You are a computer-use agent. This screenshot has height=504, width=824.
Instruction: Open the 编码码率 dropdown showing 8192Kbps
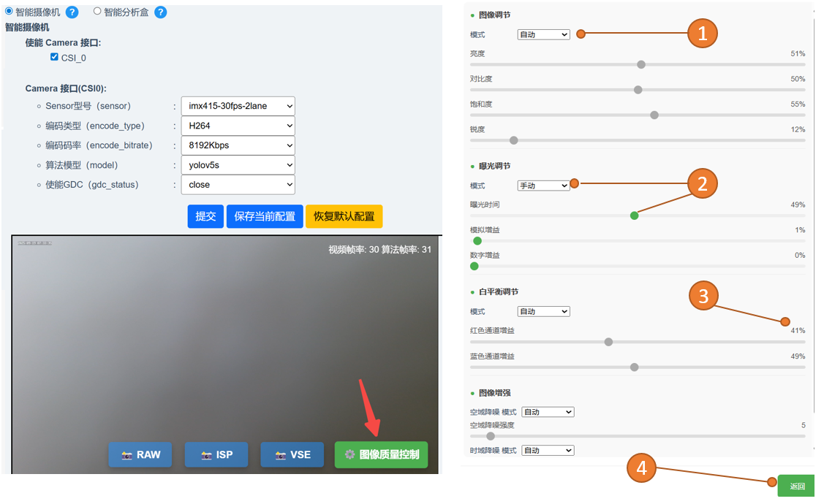click(238, 145)
